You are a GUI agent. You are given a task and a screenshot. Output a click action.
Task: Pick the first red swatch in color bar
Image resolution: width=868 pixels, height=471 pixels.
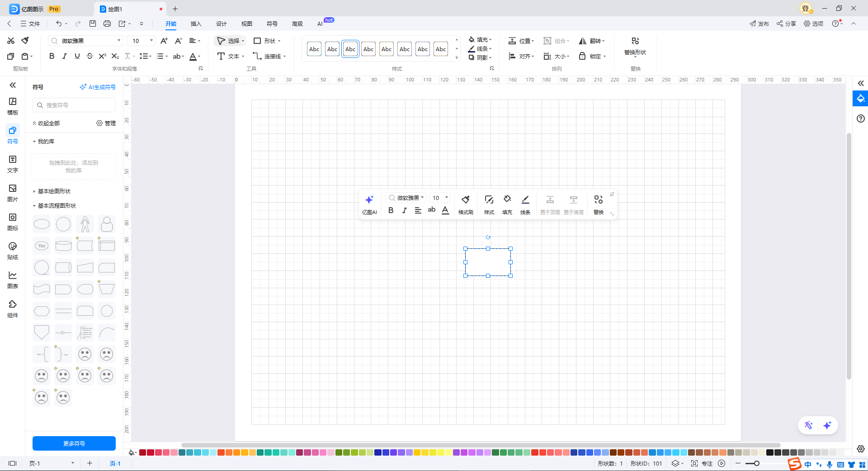click(142, 452)
